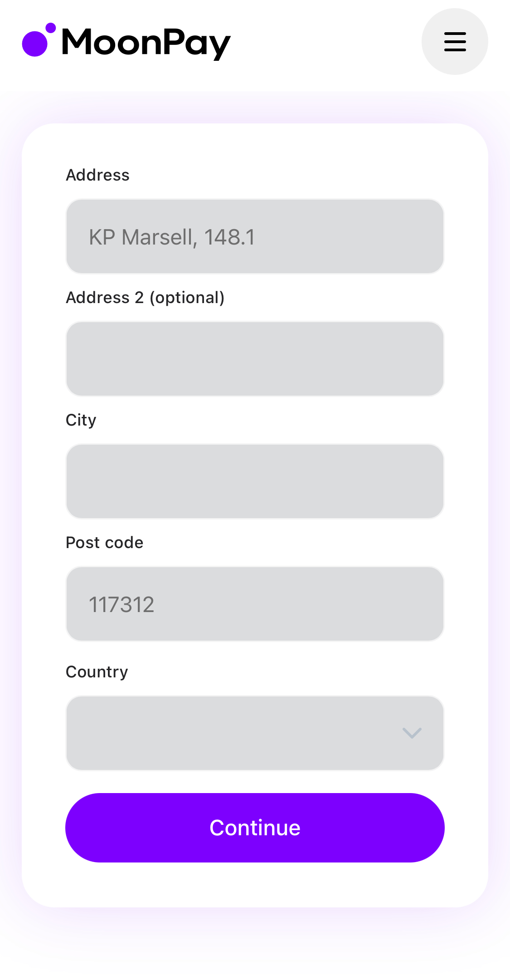The width and height of the screenshot is (510, 980).
Task: Focus the empty City input field
Action: click(255, 481)
